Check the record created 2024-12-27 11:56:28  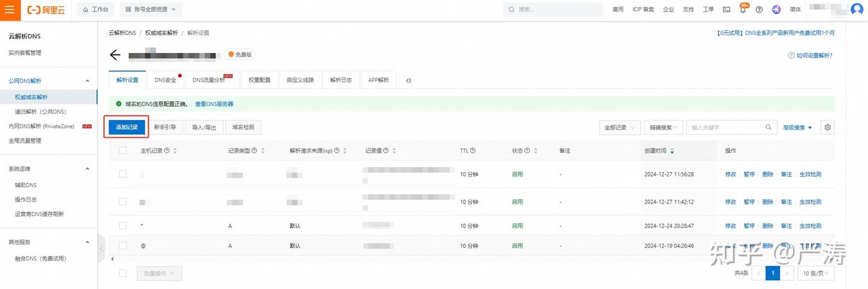123,174
